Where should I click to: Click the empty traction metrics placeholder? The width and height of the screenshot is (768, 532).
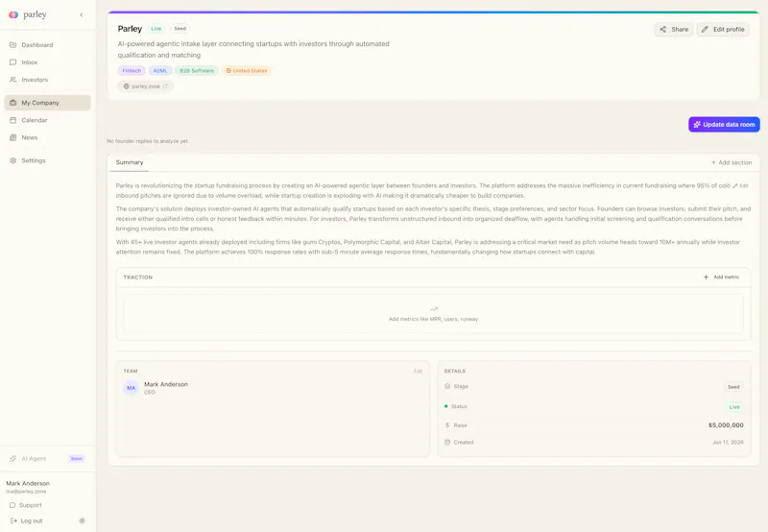434,313
